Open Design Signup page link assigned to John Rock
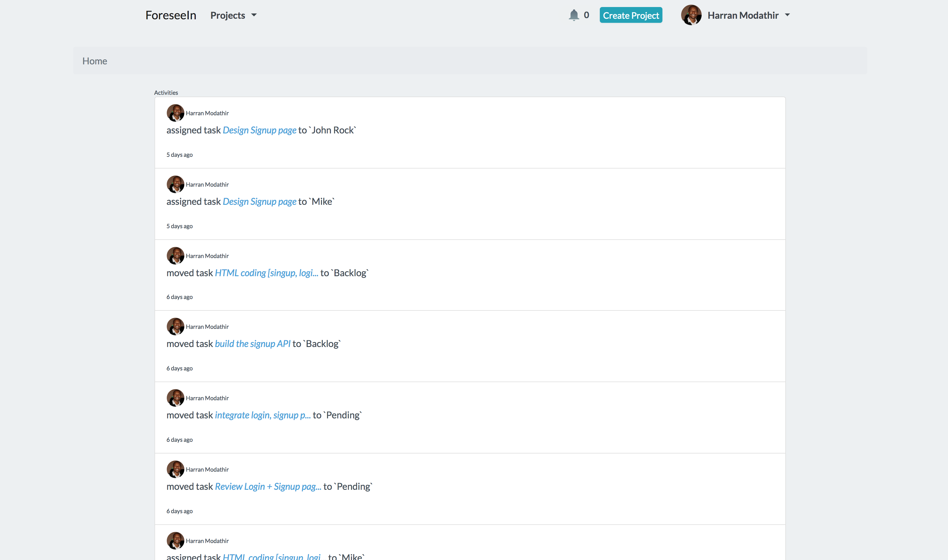Screen dimensions: 948x560 tap(259, 130)
